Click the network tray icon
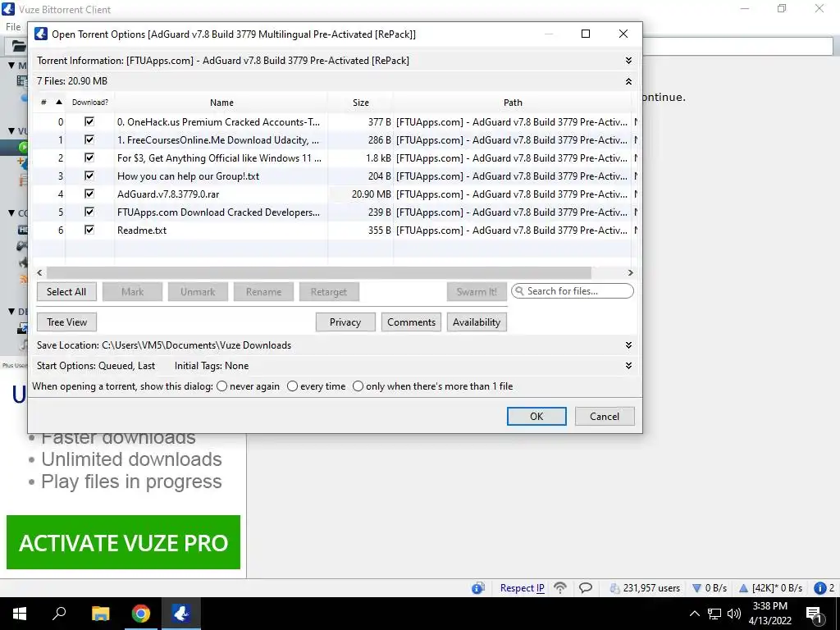 point(714,614)
